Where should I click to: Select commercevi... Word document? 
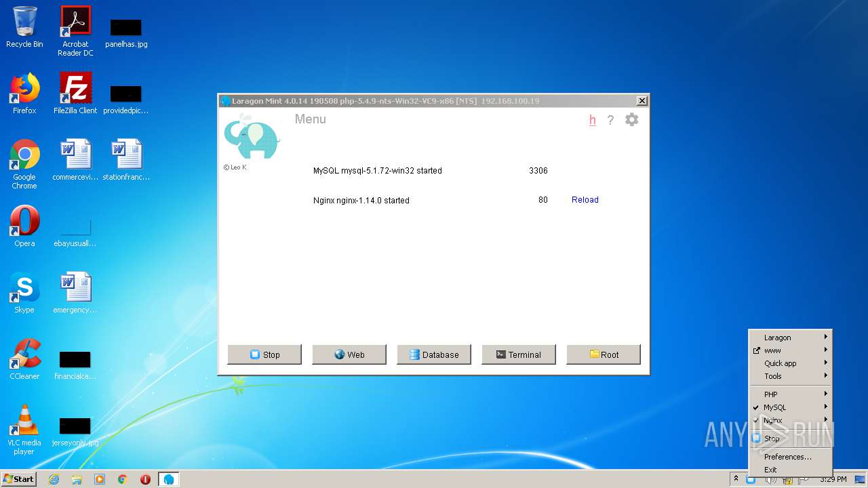click(75, 160)
